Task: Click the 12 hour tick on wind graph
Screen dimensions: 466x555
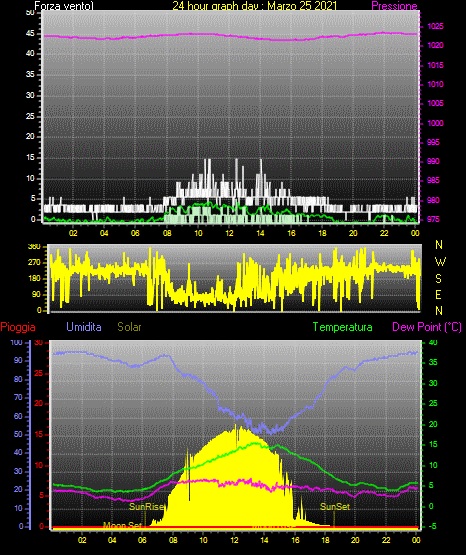Action: (x=229, y=233)
